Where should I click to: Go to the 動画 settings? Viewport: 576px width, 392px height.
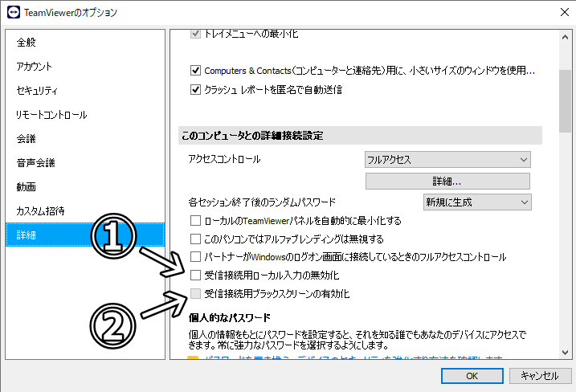click(85, 186)
